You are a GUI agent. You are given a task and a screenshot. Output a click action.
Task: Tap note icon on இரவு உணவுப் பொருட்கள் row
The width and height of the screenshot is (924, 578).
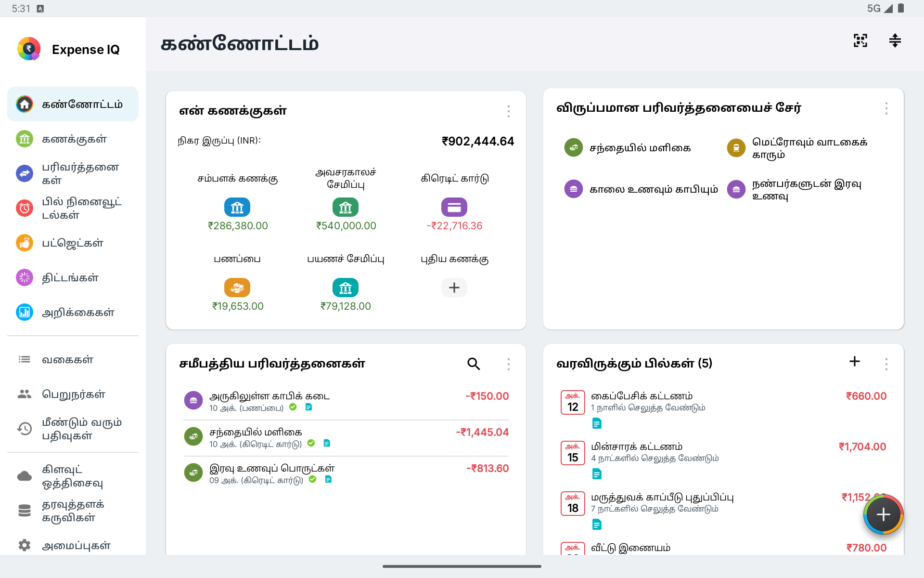click(328, 479)
